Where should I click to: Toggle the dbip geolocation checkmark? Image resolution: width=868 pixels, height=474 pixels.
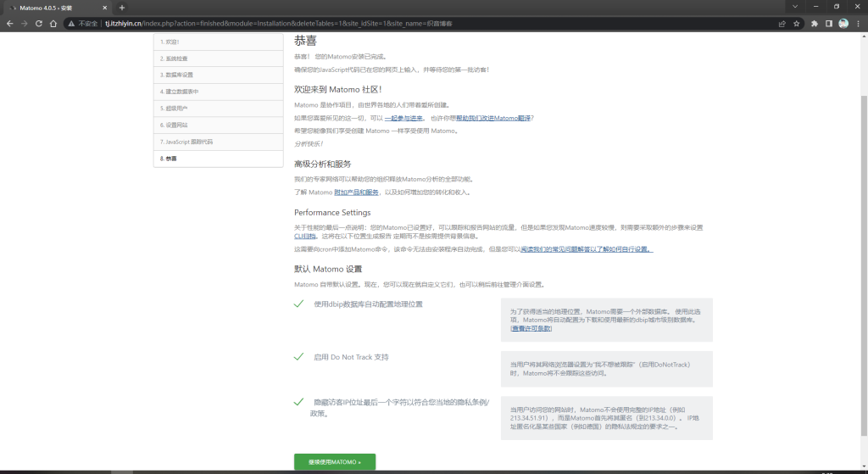coord(299,304)
